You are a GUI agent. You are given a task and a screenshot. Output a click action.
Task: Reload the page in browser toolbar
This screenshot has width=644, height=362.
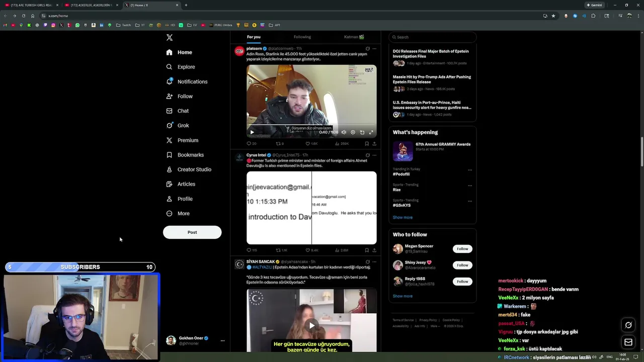pos(23,16)
